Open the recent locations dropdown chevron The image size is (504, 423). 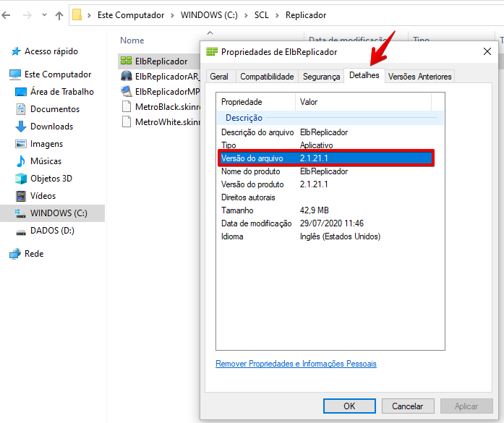[44, 14]
